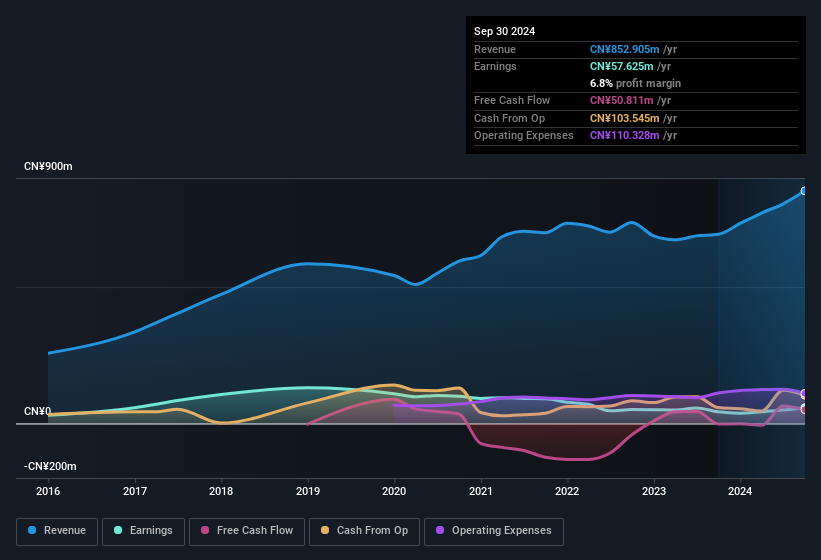Viewport: 821px width, 560px height.
Task: Click the 2022 x-axis label
Action: coord(567,491)
